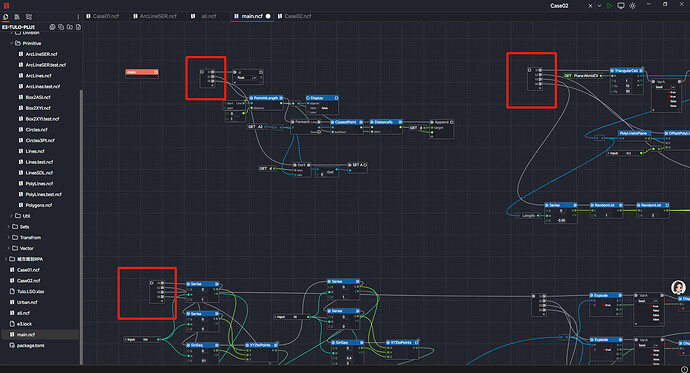The width and height of the screenshot is (690, 373).
Task: Click the info icon in status bar
Action: (x=684, y=369)
